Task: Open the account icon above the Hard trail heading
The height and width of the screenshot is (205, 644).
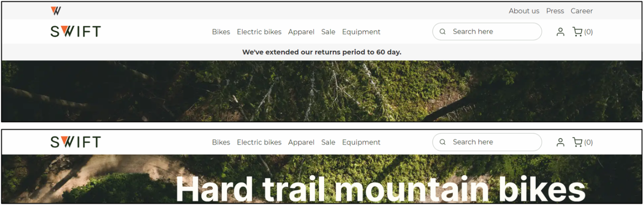Action: [560, 142]
